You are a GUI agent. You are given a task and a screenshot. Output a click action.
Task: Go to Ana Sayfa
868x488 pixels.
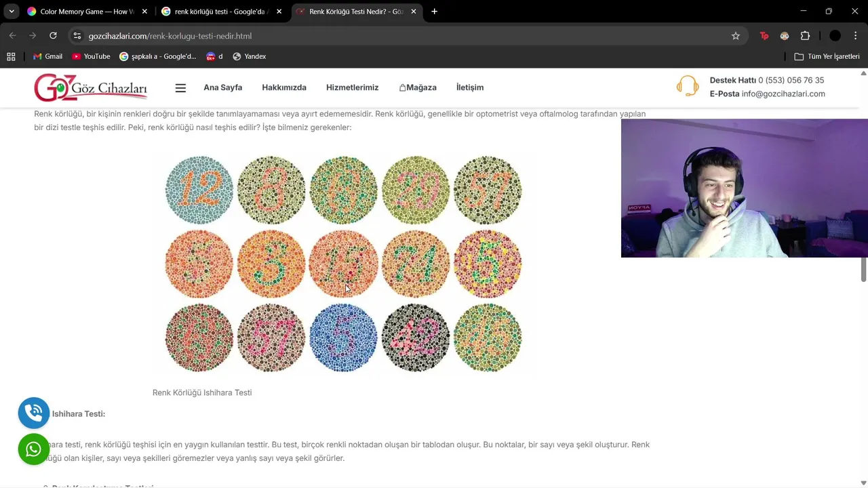222,87
